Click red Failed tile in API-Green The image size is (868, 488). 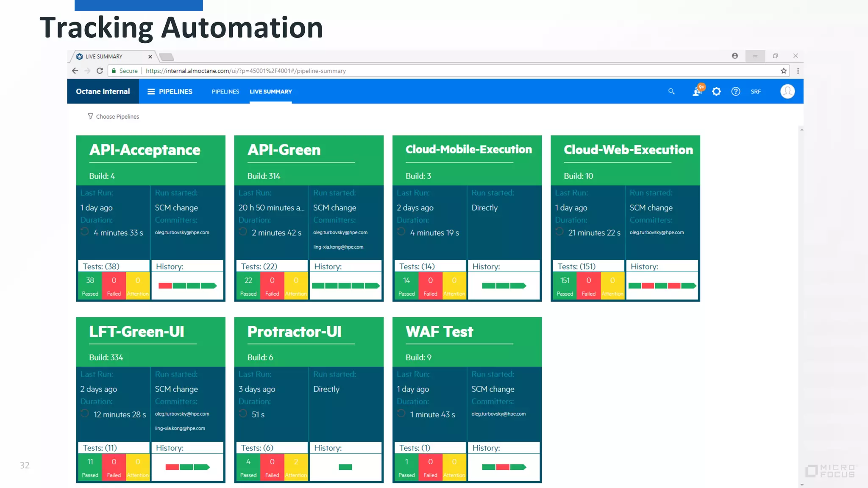[x=272, y=286]
